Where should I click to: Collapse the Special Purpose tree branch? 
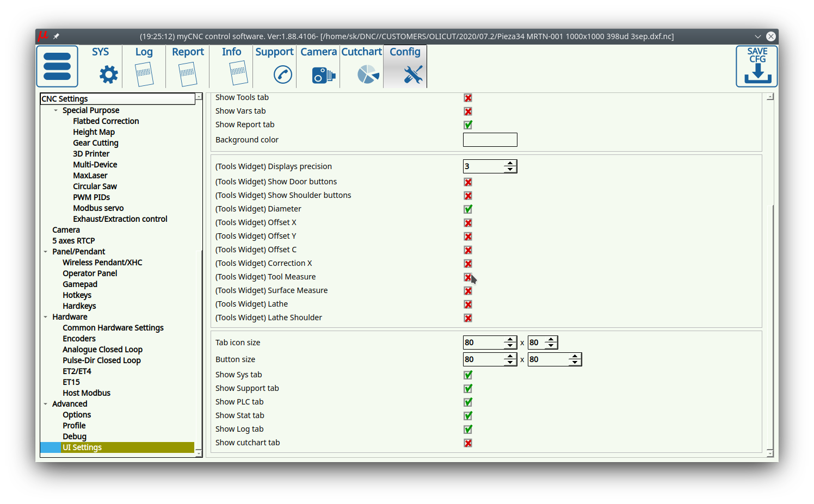click(55, 110)
